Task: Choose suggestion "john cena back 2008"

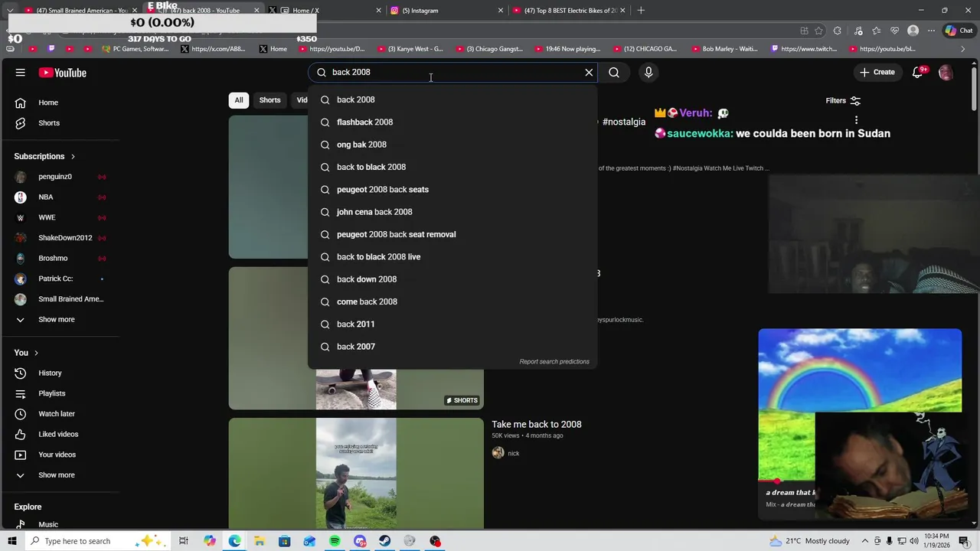Action: 452,212
